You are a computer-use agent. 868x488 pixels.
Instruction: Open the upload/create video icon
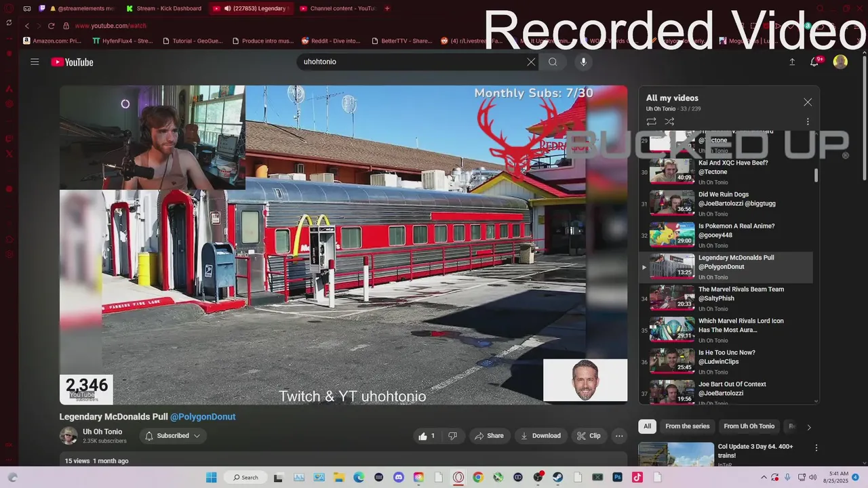pos(792,62)
